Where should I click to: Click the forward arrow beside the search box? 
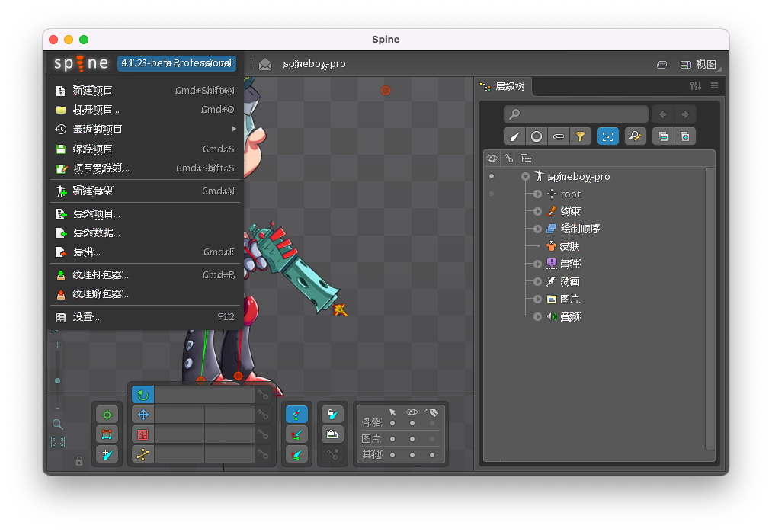point(684,114)
